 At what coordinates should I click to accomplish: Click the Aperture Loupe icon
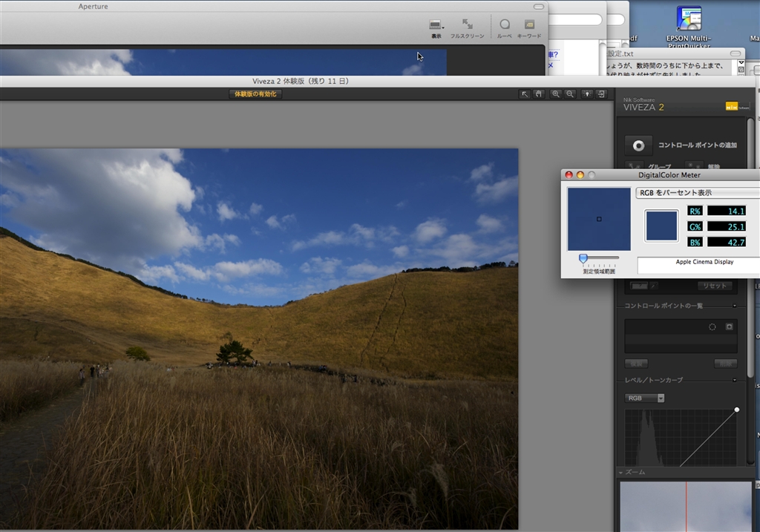505,25
